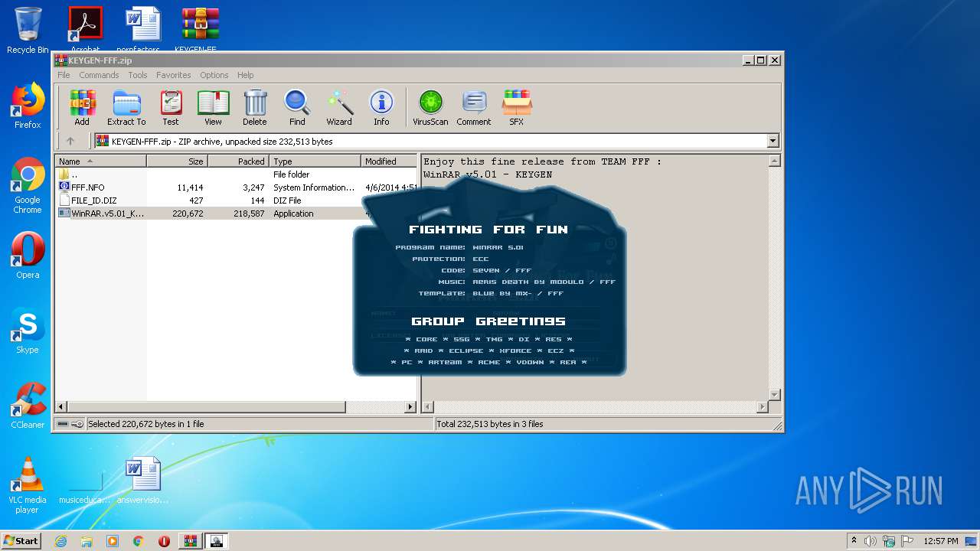This screenshot has width=980, height=551.
Task: Click the Add toolbar icon in WinRAR
Action: (82, 107)
